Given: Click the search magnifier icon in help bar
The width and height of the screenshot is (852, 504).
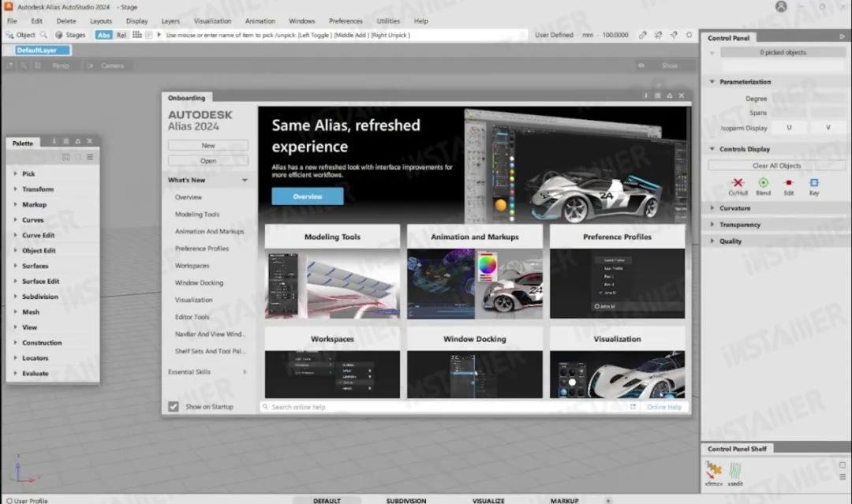Looking at the screenshot, I should pos(265,407).
